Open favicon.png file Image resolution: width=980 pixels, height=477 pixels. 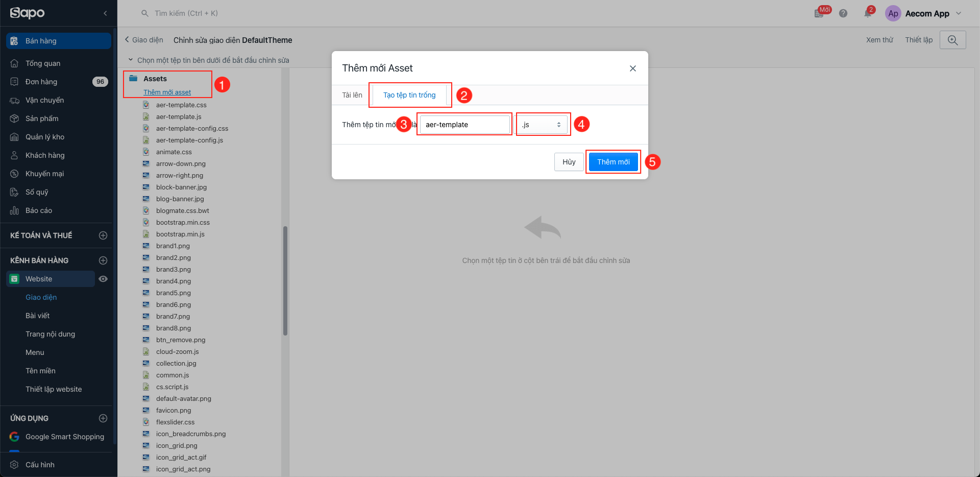coord(174,410)
